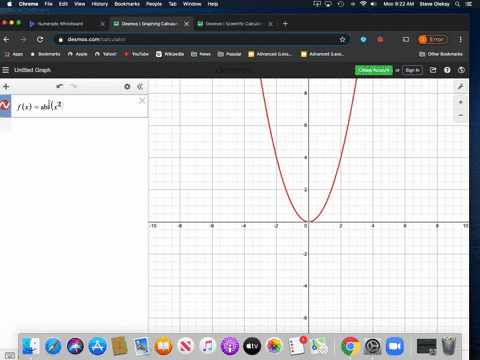480x360 pixels.
Task: Expand the Popular bookmark folder
Action: (229, 54)
